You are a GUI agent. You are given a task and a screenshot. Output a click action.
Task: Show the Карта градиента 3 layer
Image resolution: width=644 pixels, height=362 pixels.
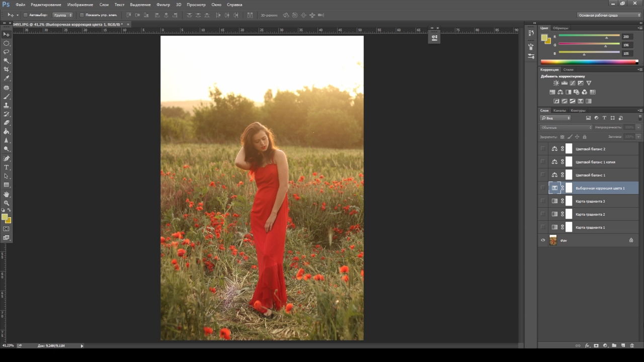(x=543, y=201)
